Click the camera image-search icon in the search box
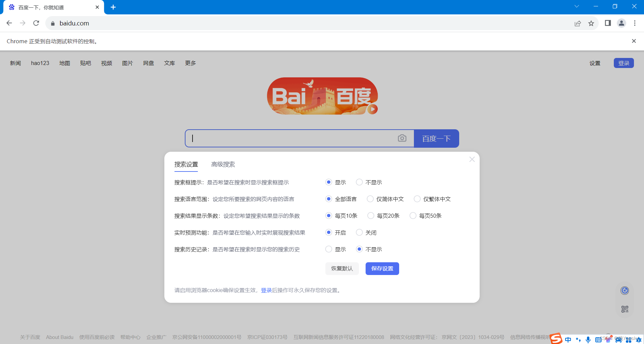This screenshot has height=344, width=644. click(x=402, y=138)
